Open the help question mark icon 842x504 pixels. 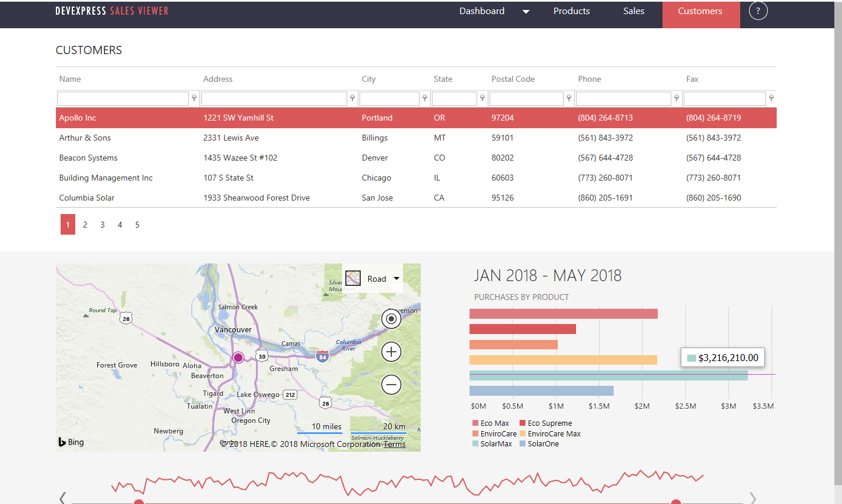pyautogui.click(x=758, y=11)
